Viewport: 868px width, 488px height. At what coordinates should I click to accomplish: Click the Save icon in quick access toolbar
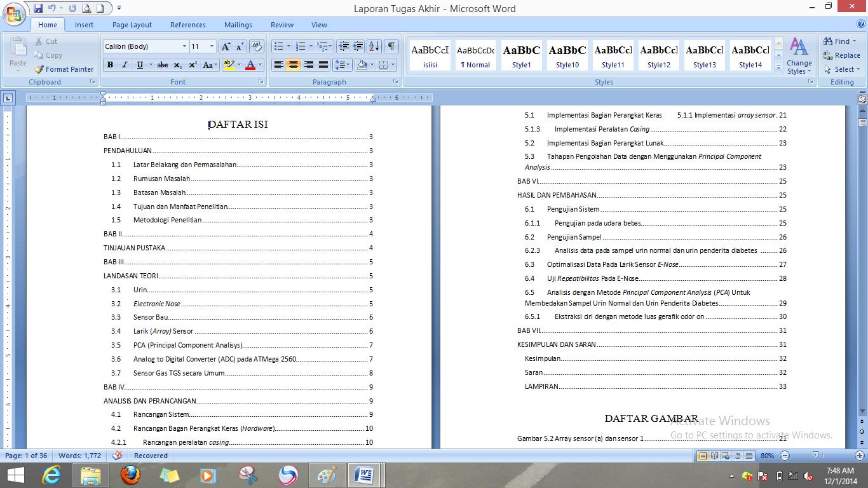[x=38, y=8]
